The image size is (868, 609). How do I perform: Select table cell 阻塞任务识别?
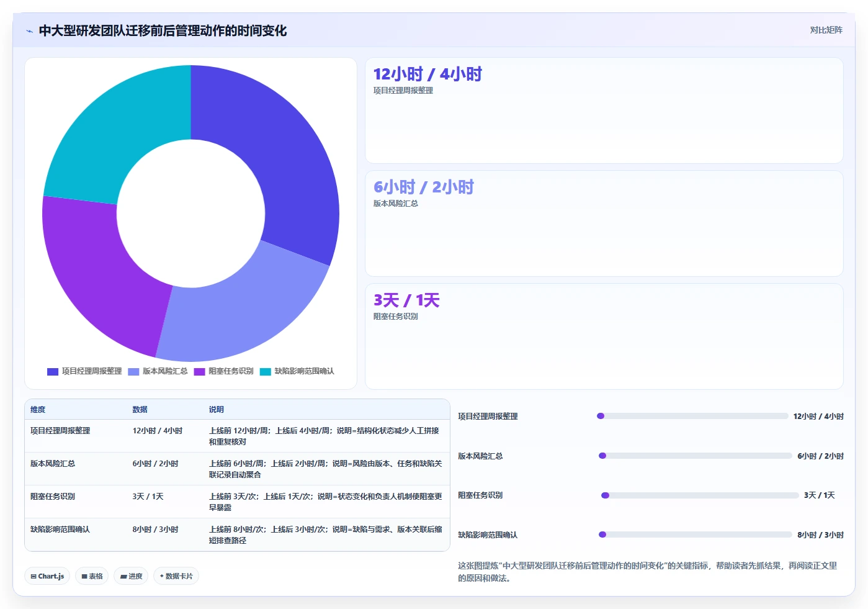53,497
